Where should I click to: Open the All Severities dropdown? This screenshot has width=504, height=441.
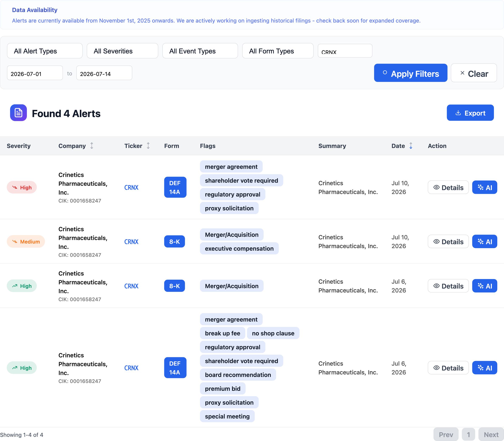pyautogui.click(x=122, y=51)
